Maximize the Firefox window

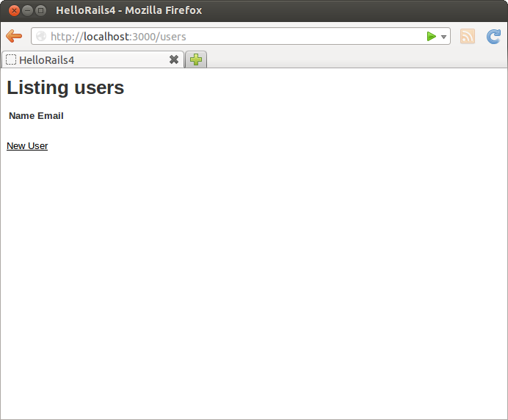tap(40, 10)
